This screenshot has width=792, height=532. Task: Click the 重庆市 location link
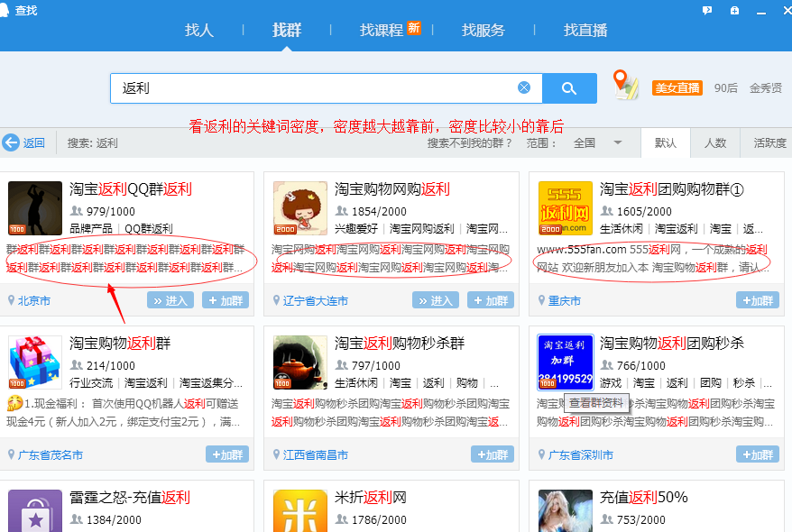564,301
